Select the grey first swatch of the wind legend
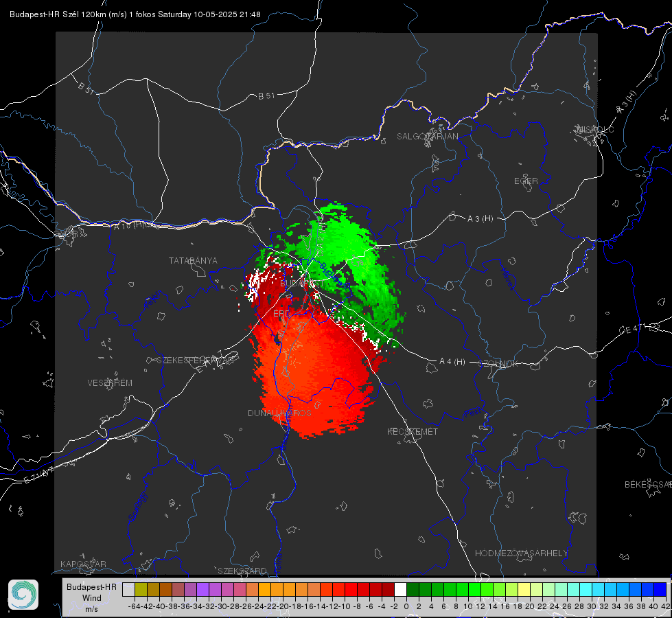 (x=128, y=589)
